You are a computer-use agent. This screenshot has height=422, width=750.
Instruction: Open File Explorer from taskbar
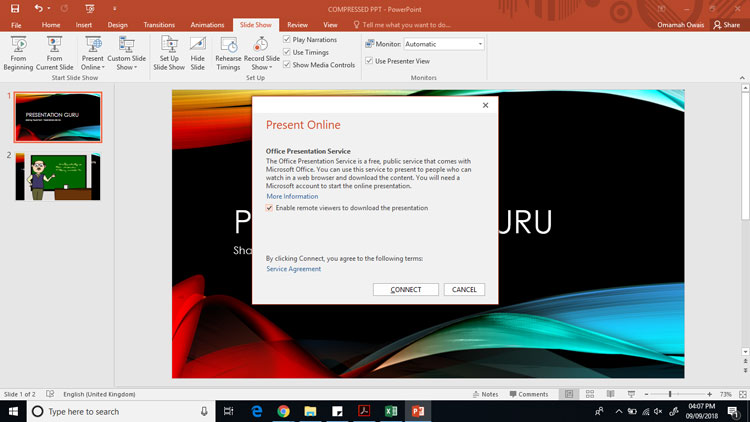point(310,411)
